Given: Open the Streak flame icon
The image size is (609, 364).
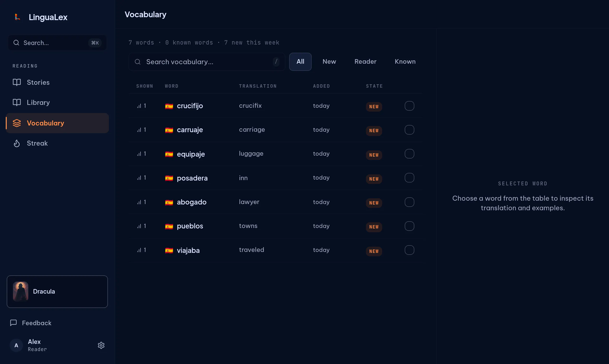Looking at the screenshot, I should tap(17, 143).
